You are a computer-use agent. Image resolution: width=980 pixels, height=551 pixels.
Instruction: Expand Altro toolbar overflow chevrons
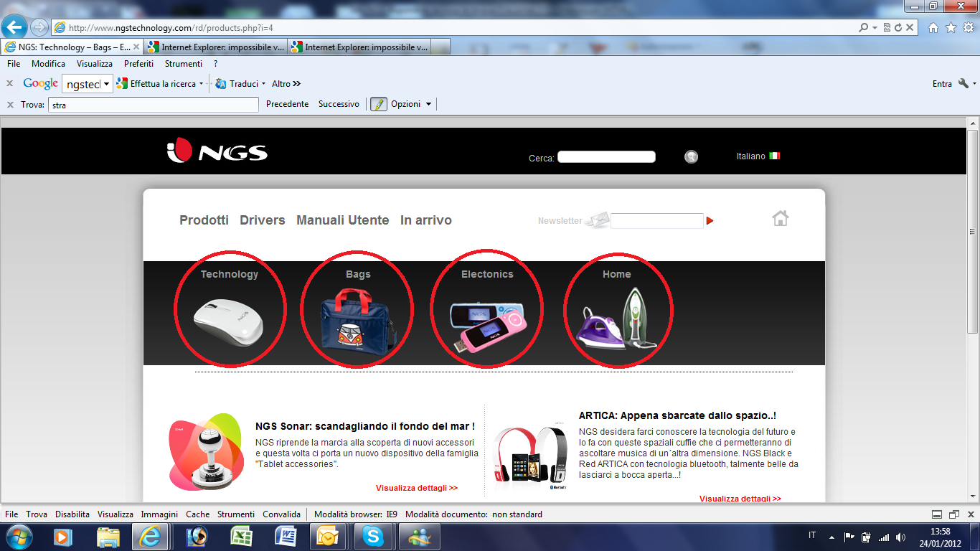click(x=297, y=84)
